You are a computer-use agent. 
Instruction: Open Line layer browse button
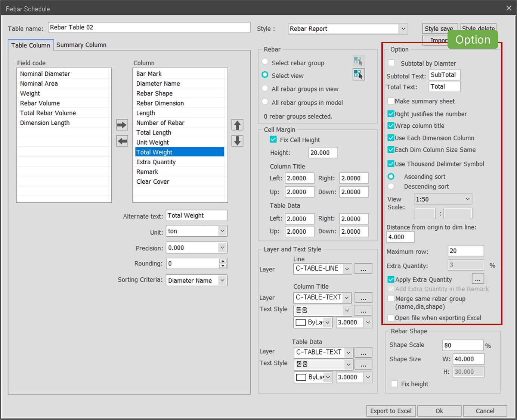click(363, 269)
